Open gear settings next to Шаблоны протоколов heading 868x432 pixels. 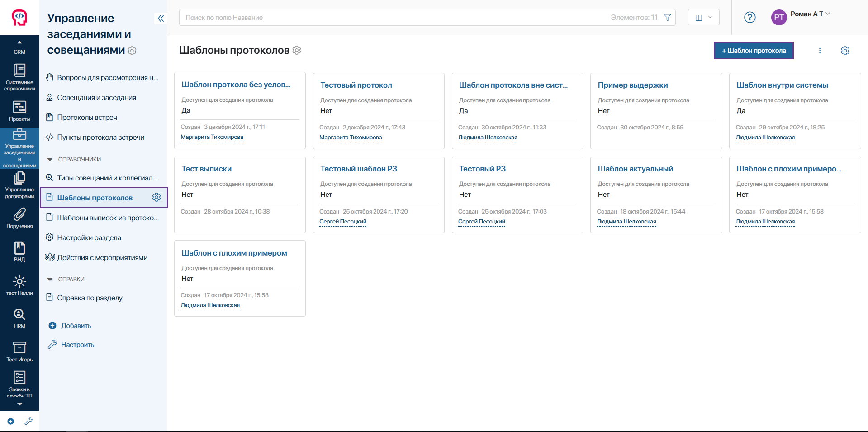click(297, 50)
